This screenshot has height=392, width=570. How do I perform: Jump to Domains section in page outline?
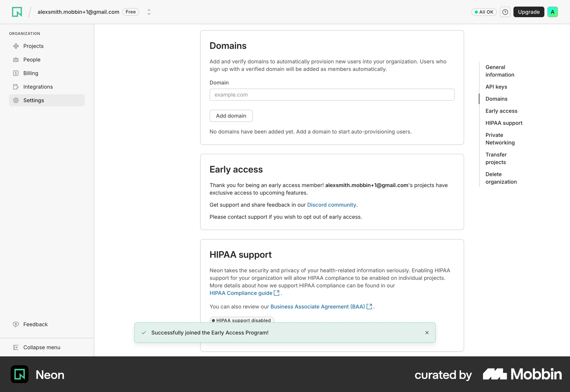point(496,99)
